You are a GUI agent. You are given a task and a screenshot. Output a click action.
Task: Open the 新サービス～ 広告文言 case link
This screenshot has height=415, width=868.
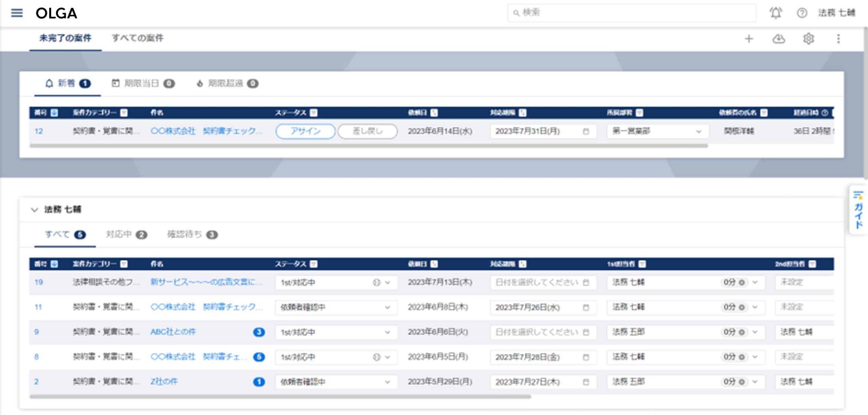(206, 282)
